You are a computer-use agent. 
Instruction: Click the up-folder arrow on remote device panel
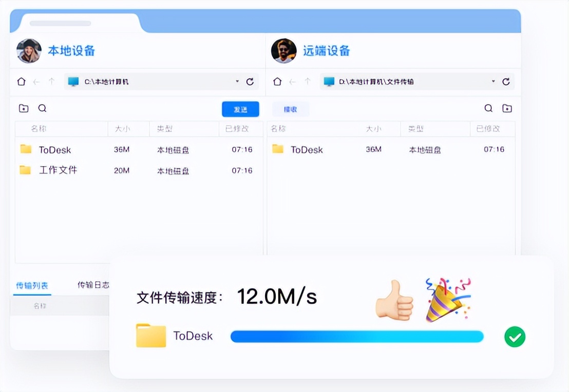pyautogui.click(x=306, y=81)
